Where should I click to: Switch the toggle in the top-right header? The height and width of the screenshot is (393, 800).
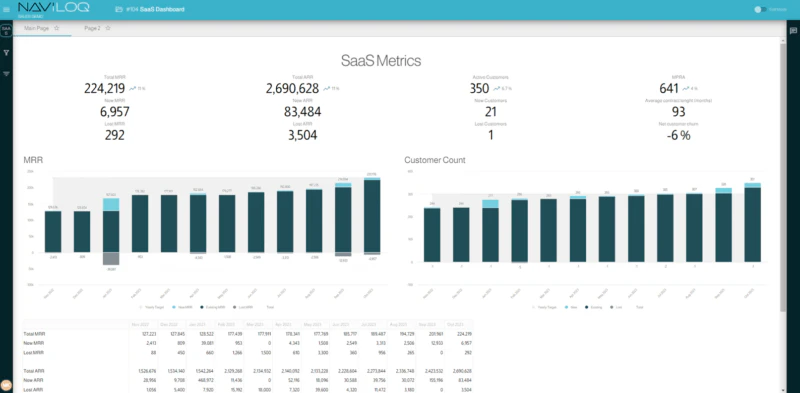pos(760,9)
